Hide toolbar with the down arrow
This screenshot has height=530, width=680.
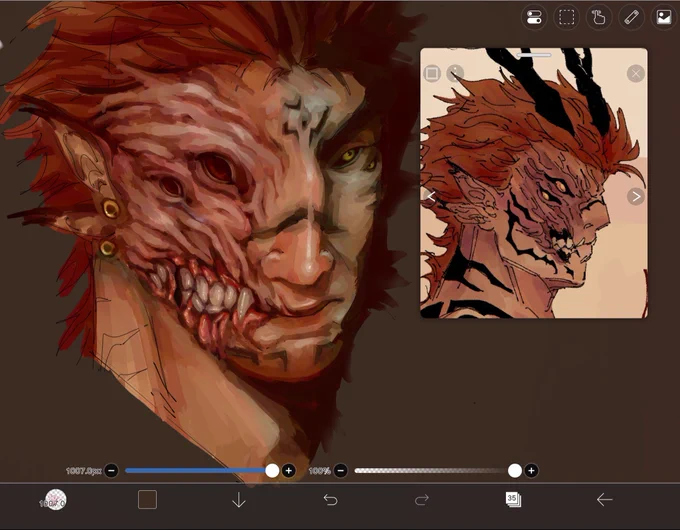[x=239, y=500]
